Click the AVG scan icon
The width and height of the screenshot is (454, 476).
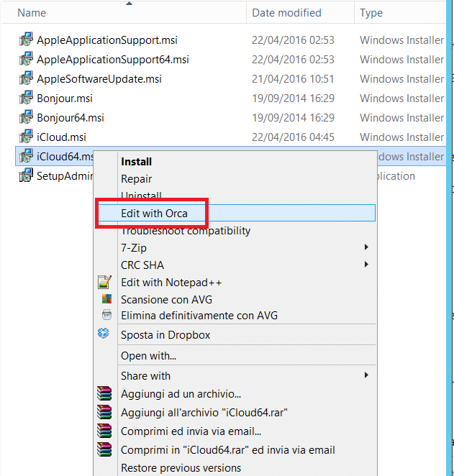(106, 299)
